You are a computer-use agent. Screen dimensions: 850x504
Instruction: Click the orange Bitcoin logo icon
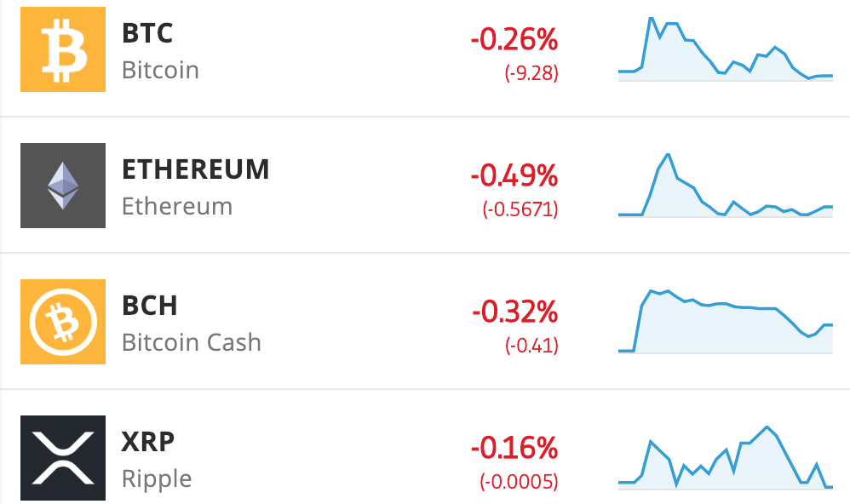(x=63, y=49)
